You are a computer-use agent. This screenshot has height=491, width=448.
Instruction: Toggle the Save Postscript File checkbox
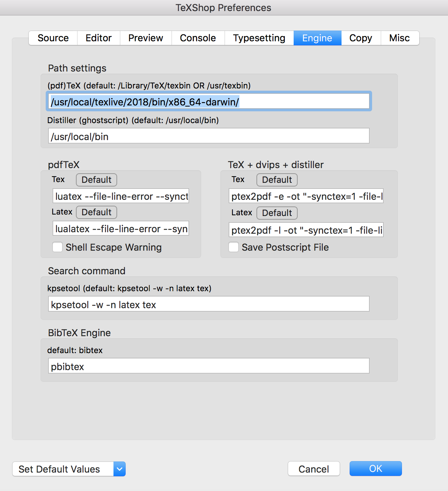tap(234, 247)
